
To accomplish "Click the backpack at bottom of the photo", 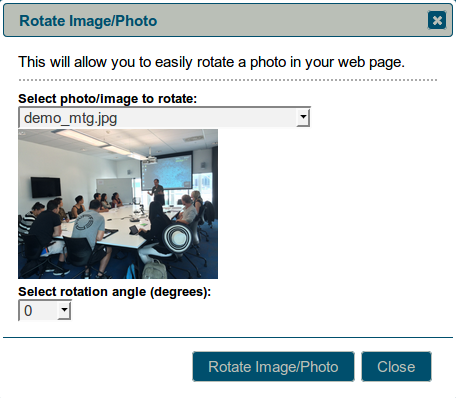I will pyautogui.click(x=154, y=269).
